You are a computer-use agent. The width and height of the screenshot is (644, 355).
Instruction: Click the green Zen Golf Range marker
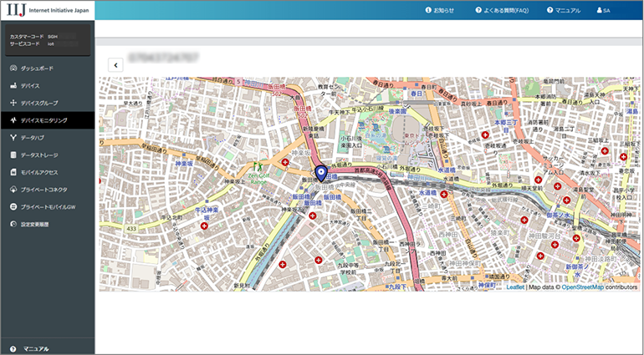(x=258, y=166)
